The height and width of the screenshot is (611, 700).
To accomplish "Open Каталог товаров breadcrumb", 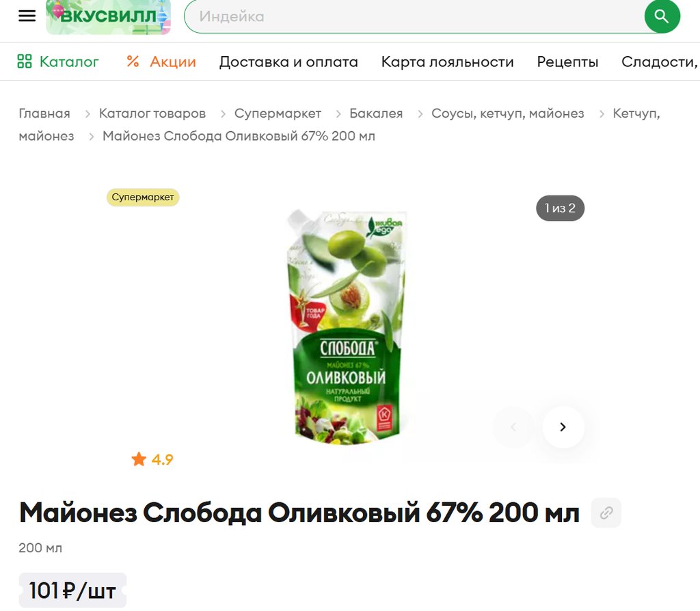I will (152, 113).
